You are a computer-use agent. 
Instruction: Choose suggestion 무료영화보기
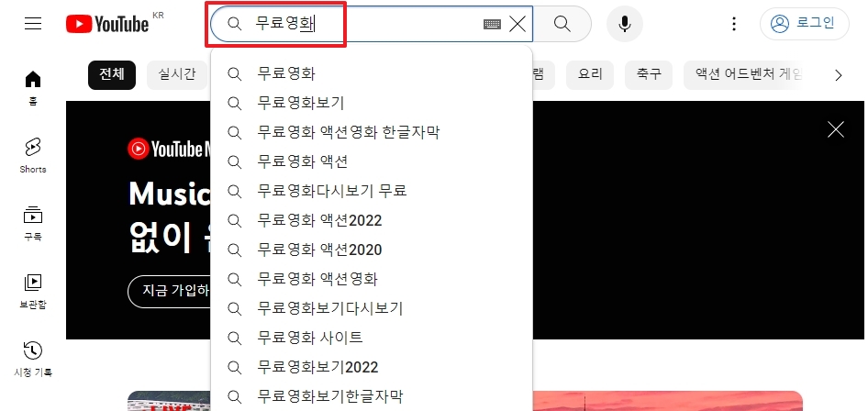click(x=372, y=103)
